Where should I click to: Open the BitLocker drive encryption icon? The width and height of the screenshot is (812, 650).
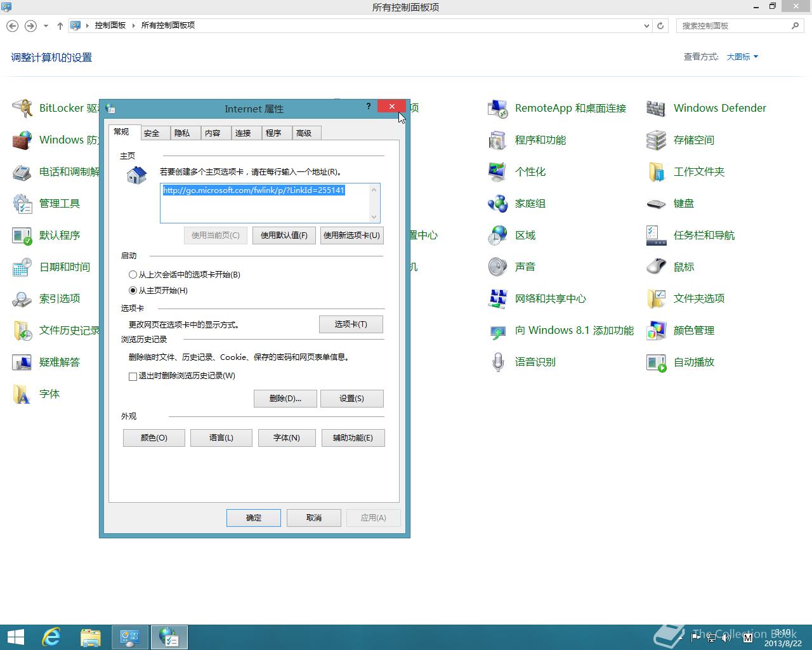[22, 108]
